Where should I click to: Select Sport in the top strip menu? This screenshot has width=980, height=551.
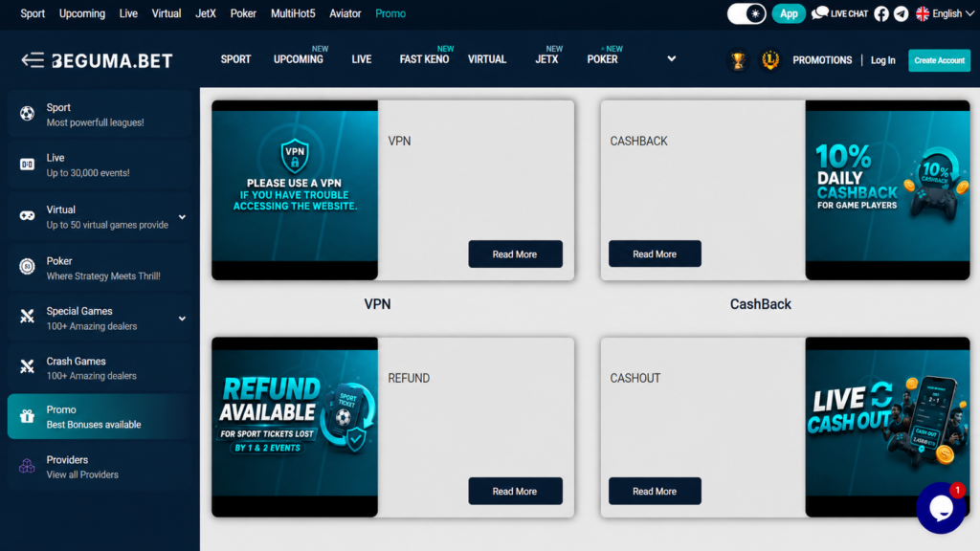33,13
